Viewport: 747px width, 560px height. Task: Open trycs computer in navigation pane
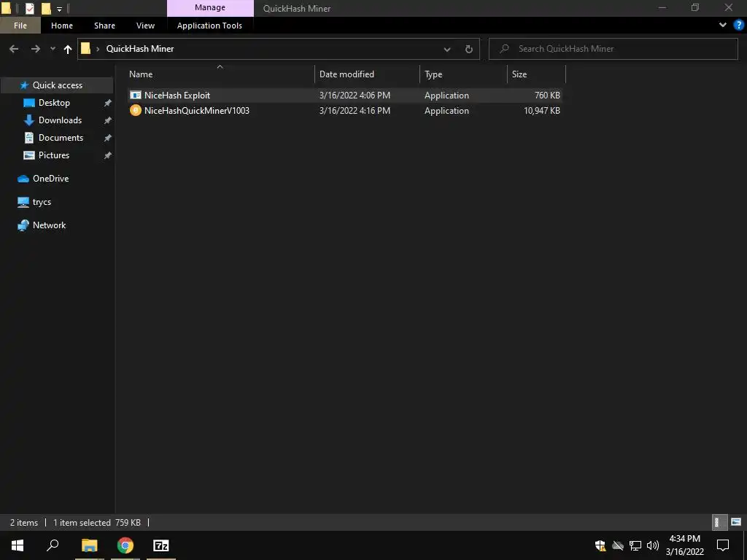pos(42,202)
